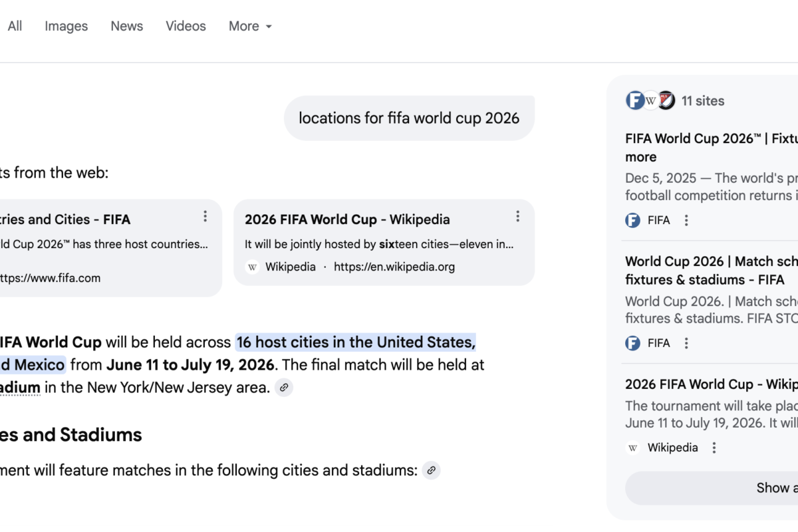Click the Wikipedia favicon on the source card
This screenshot has width=798, height=532.
coord(252,266)
